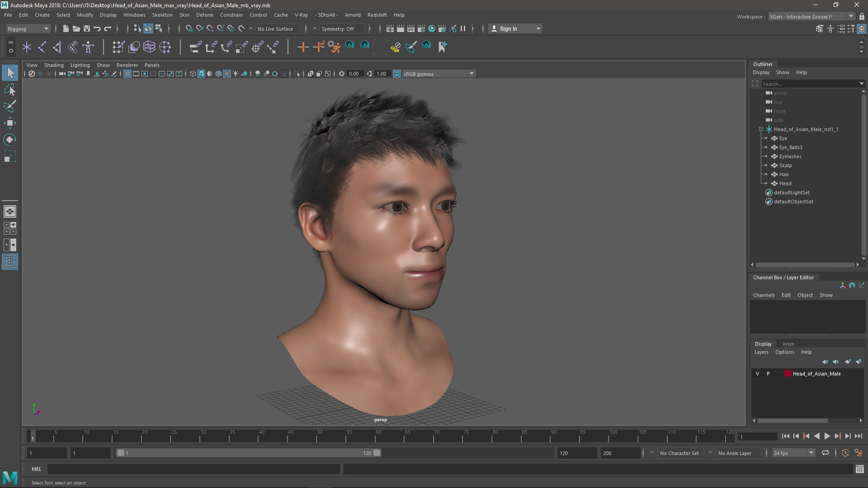Open the Skeleton menu
This screenshot has height=488, width=868.
[x=162, y=15]
